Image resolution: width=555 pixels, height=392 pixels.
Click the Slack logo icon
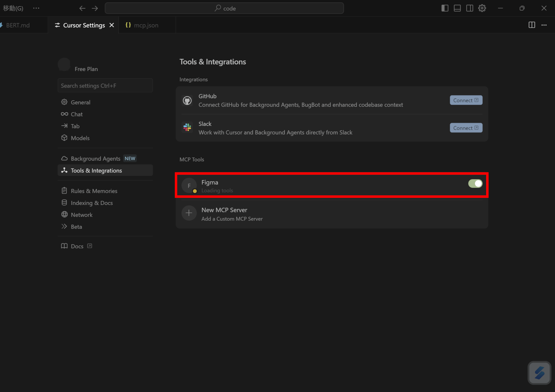point(187,127)
